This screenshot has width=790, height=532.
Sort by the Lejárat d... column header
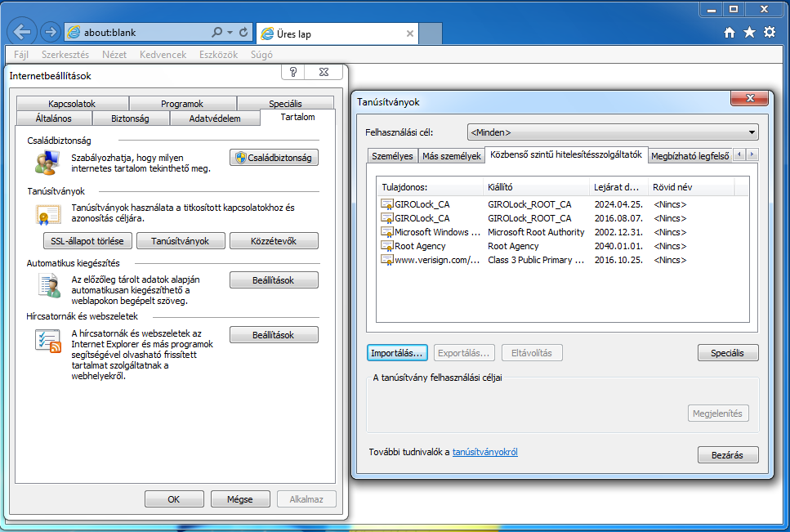coord(618,187)
